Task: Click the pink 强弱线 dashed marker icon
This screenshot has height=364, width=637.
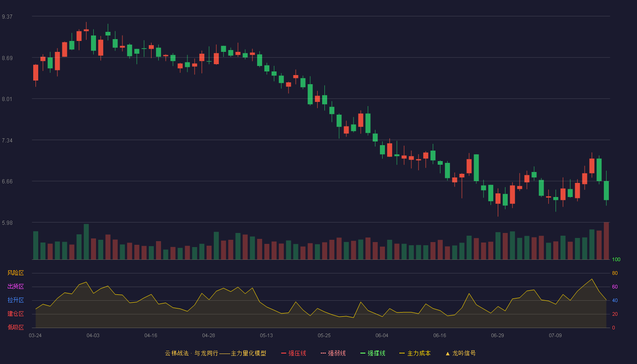Action: tap(323, 353)
